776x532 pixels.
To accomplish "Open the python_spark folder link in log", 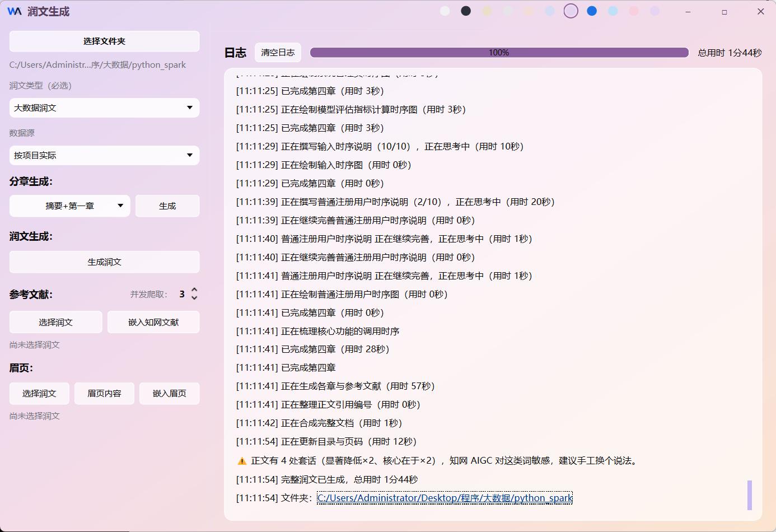I will tap(445, 498).
